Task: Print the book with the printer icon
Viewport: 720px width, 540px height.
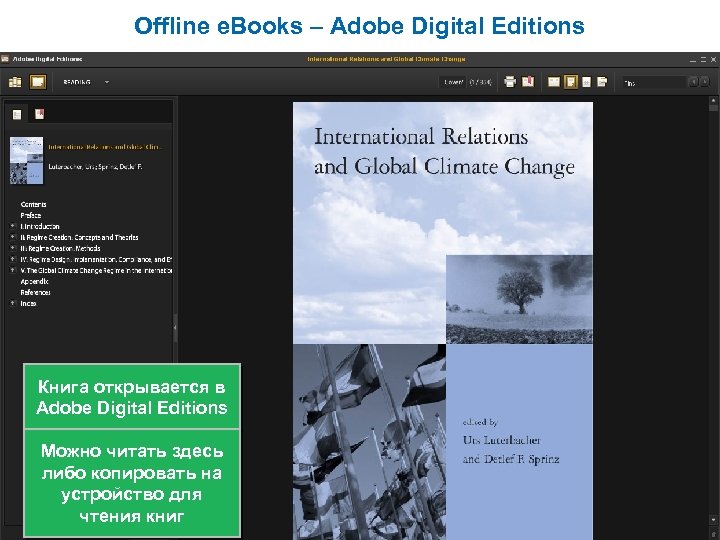Action: (x=510, y=82)
